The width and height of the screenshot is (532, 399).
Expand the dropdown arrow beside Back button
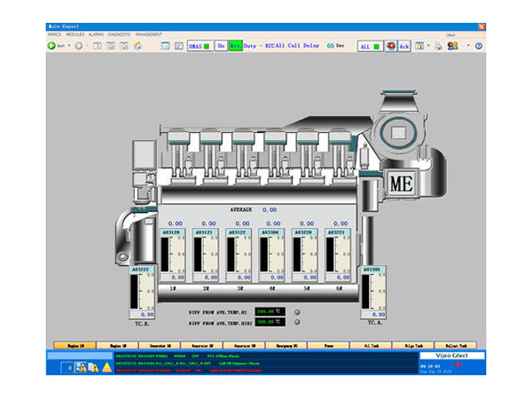tap(67, 45)
